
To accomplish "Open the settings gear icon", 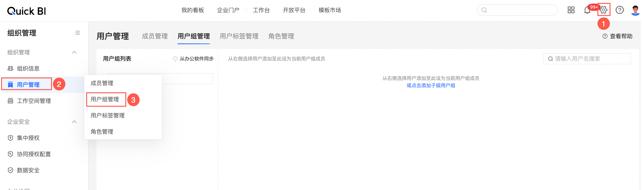I will coord(603,10).
